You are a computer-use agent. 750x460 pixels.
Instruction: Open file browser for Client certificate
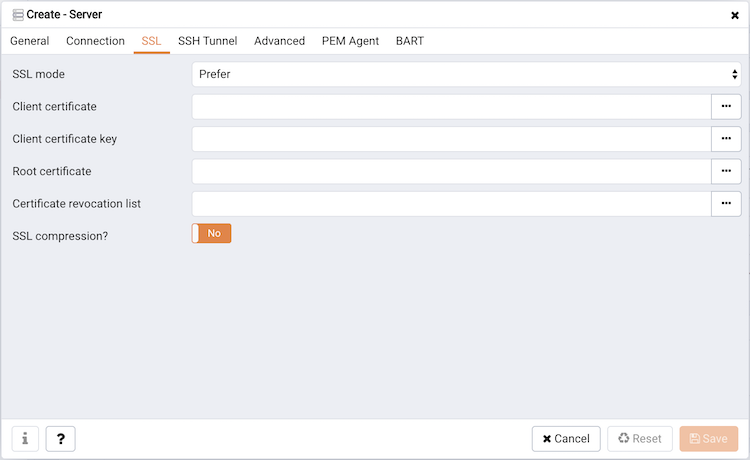coord(726,107)
